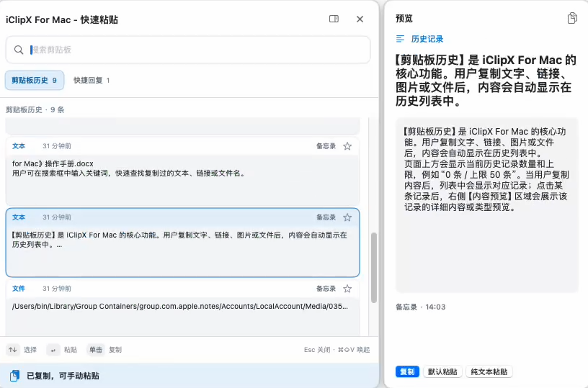
Task: Select the 操作手册.docx text entry
Action: click(182, 171)
